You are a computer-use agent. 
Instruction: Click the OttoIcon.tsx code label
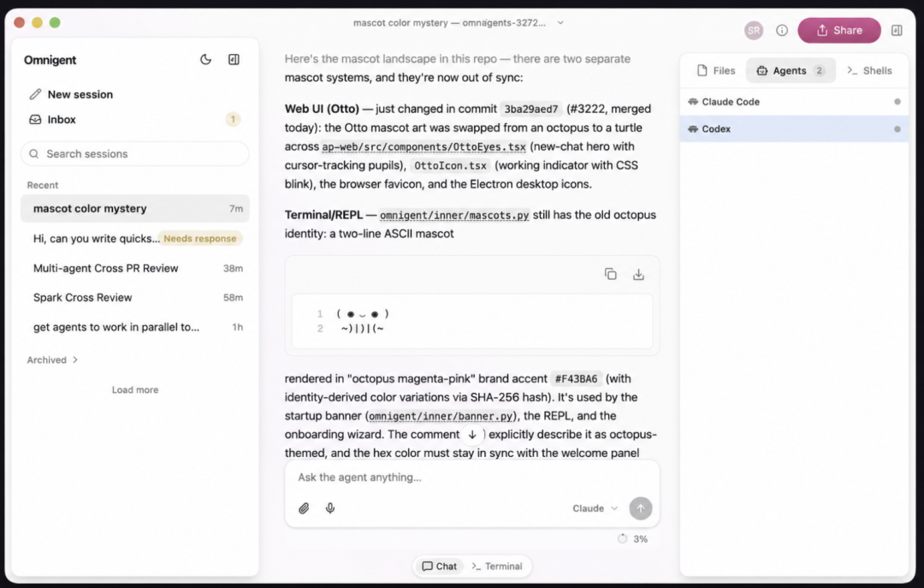click(x=450, y=166)
